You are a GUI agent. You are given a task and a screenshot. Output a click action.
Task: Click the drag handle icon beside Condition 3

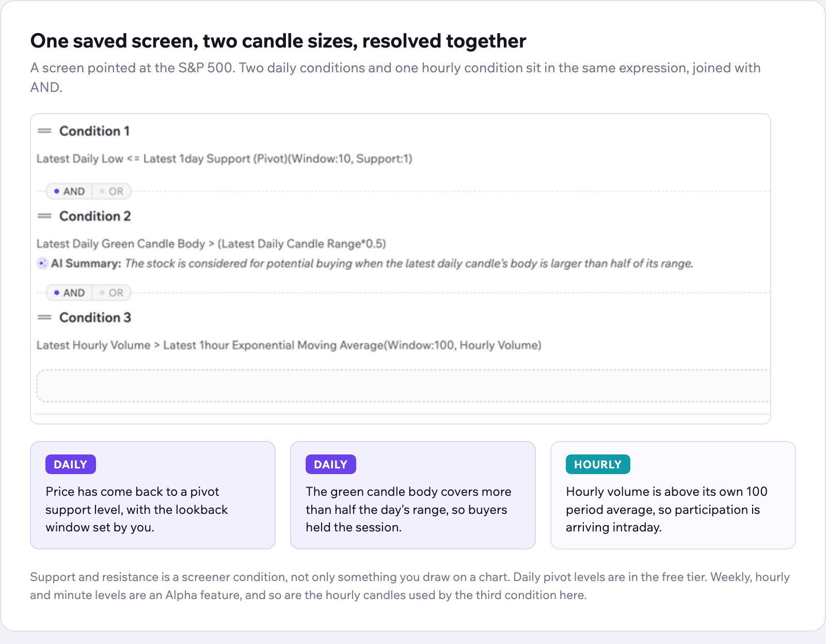[x=44, y=317]
